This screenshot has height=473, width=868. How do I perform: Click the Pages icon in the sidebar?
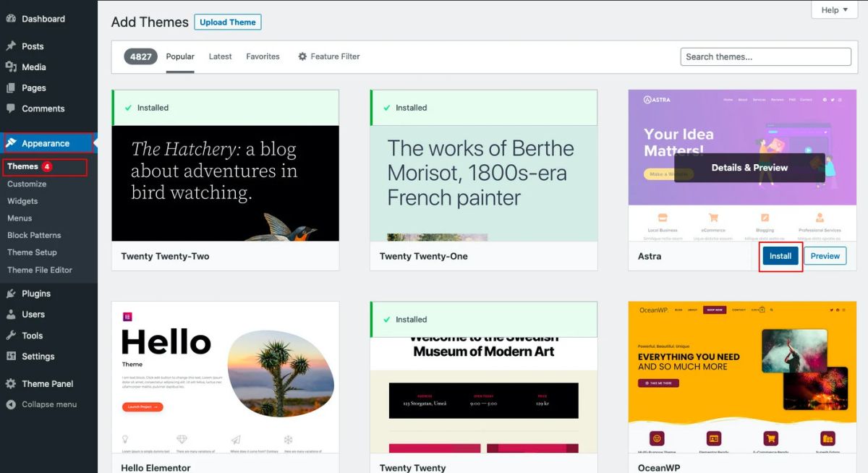click(x=11, y=88)
